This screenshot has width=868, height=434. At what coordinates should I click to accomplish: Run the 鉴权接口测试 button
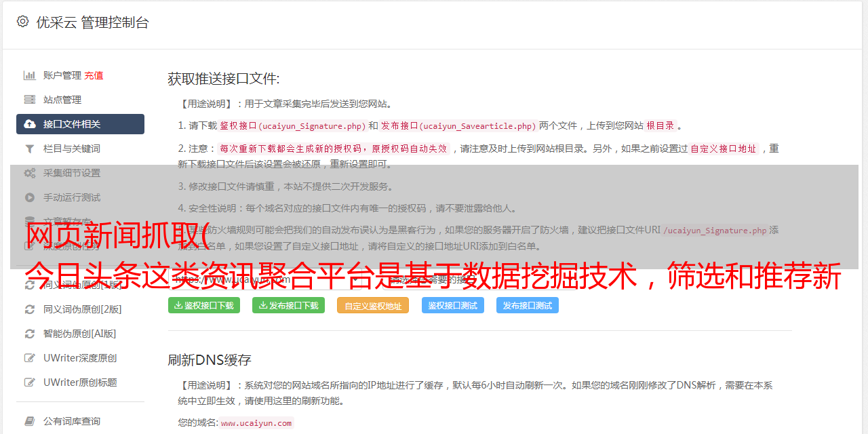click(452, 305)
